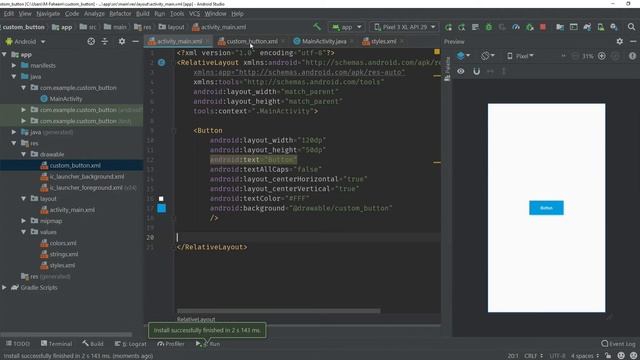Click the red Stop icon
This screenshot has height=360, width=640.
coord(543,27)
